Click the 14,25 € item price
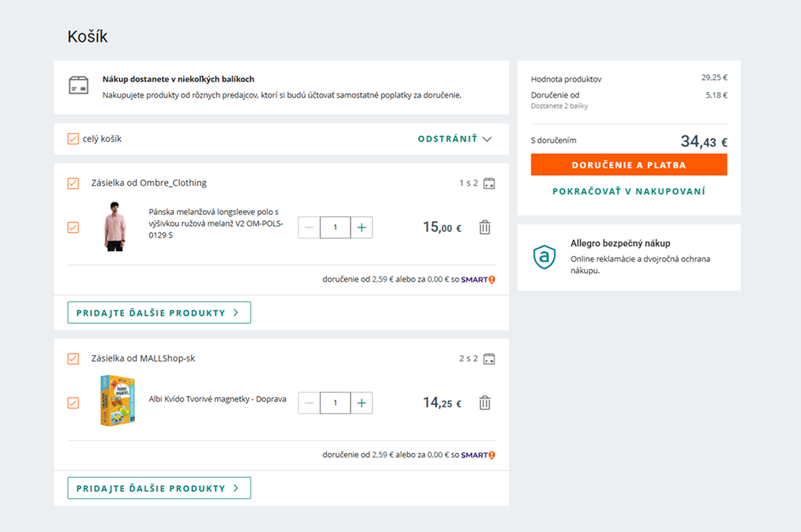 point(442,403)
